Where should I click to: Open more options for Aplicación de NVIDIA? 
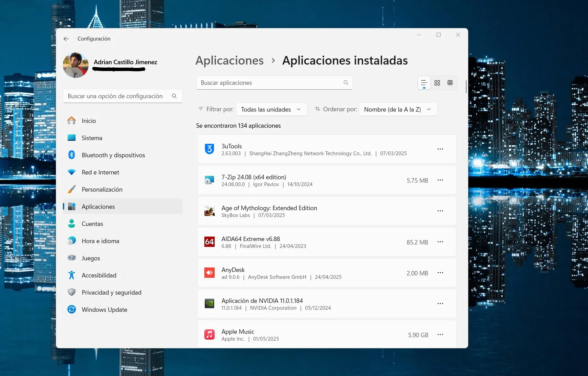[440, 304]
